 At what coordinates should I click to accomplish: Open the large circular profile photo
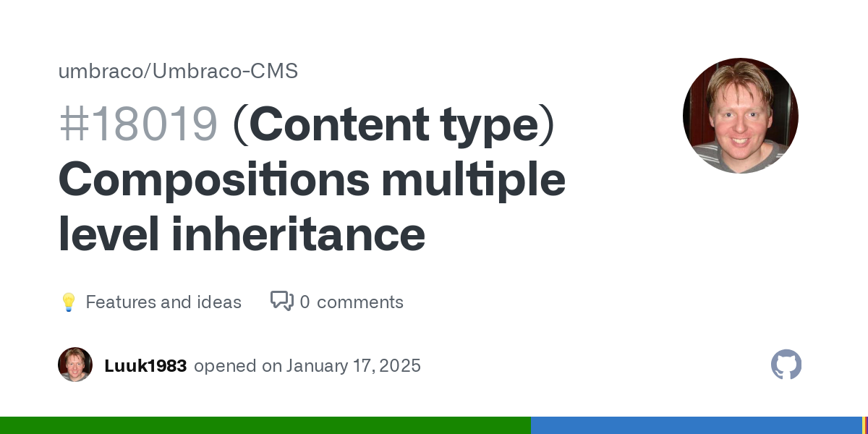[741, 116]
